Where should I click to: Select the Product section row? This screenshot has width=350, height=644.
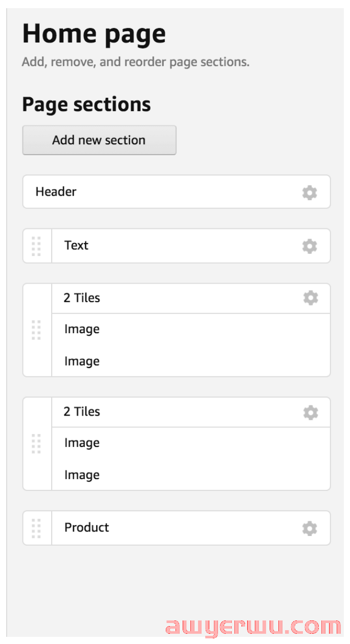[191, 528]
